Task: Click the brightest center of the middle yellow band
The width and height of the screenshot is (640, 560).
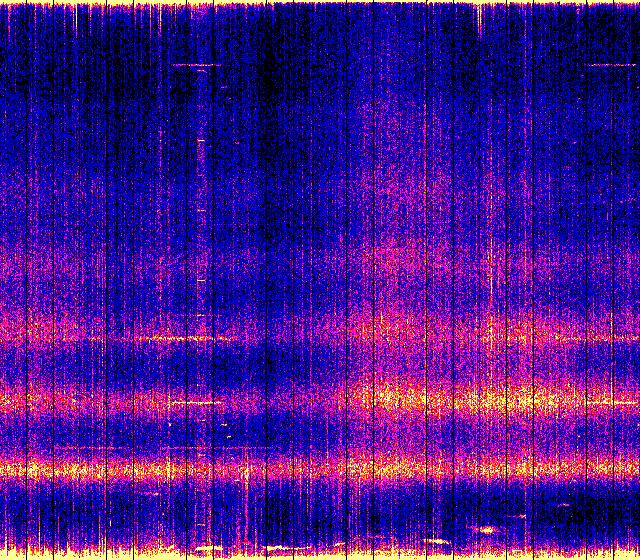Action: [400, 400]
